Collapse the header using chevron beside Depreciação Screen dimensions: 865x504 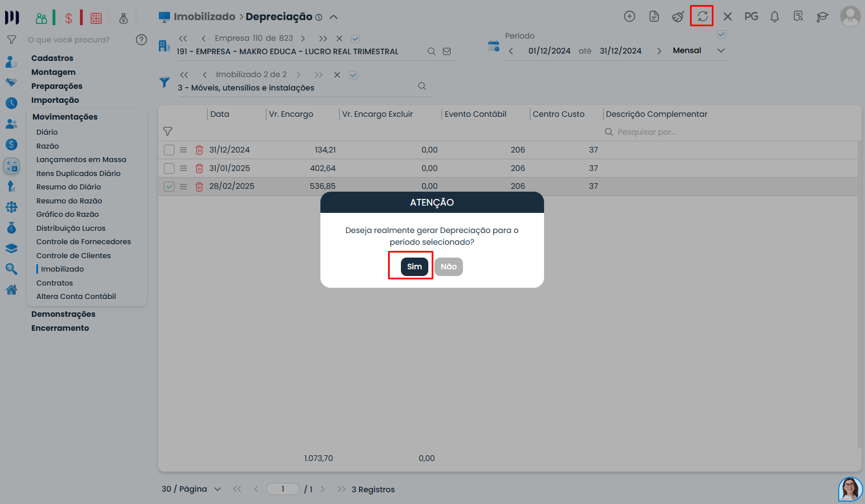point(334,17)
